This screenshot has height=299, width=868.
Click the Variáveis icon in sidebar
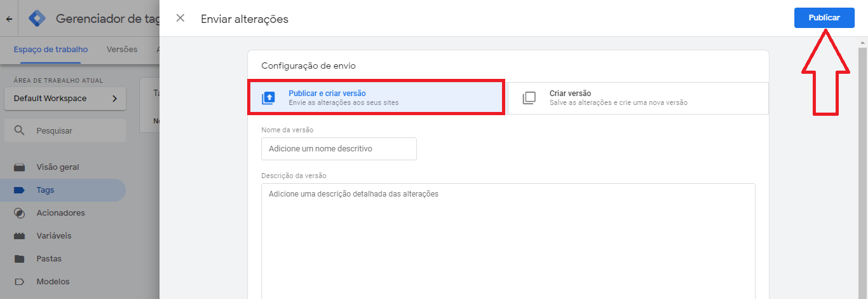[x=20, y=236]
